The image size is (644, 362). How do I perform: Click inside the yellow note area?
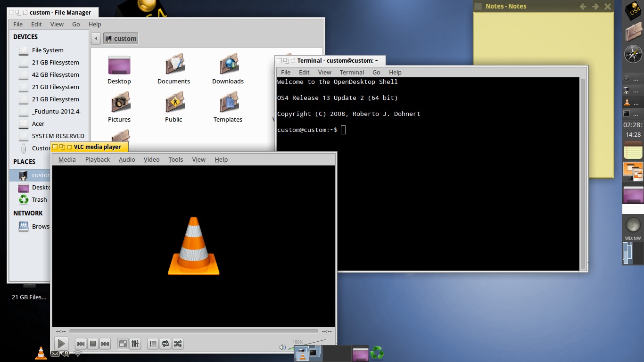[x=544, y=94]
